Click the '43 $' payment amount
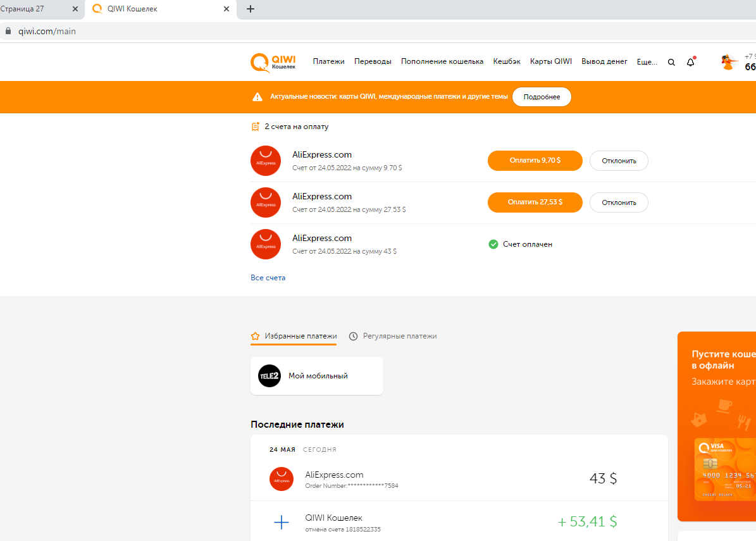756x541 pixels. 603,478
